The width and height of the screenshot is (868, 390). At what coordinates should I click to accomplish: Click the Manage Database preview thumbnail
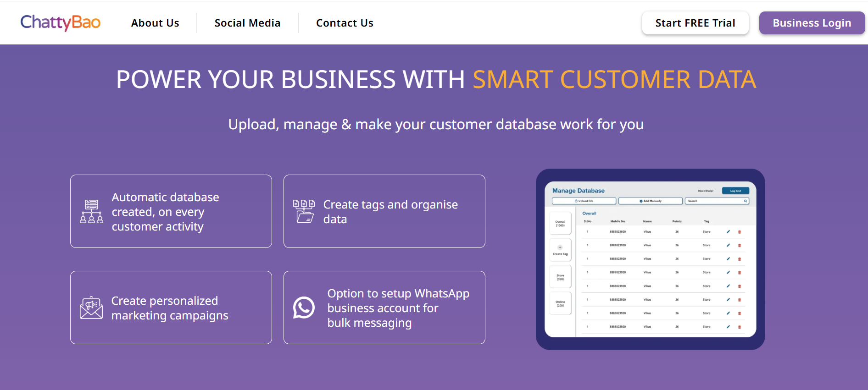[650, 259]
